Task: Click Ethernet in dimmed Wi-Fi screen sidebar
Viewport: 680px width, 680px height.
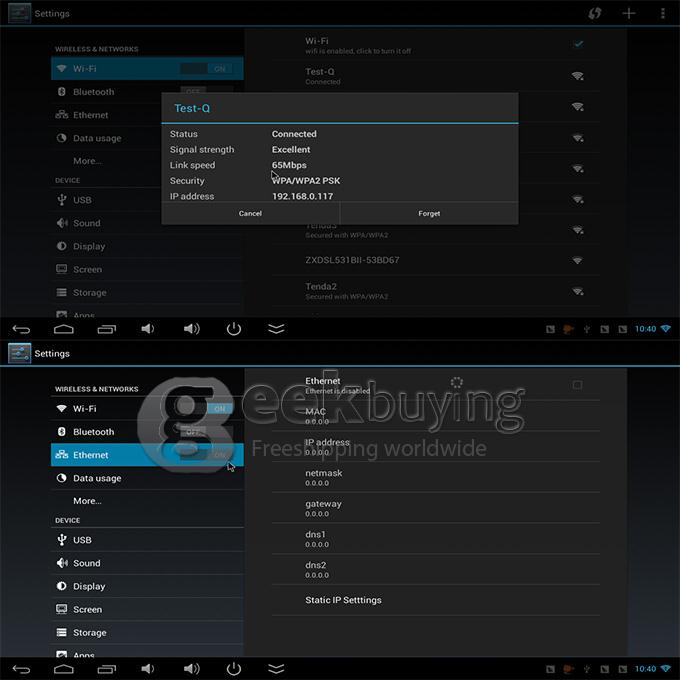Action: [x=106, y=115]
